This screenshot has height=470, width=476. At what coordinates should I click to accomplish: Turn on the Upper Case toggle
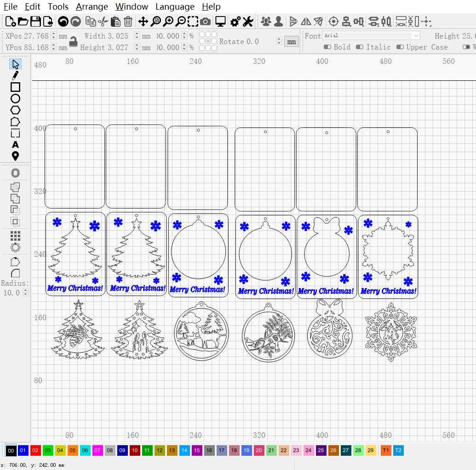pos(400,47)
